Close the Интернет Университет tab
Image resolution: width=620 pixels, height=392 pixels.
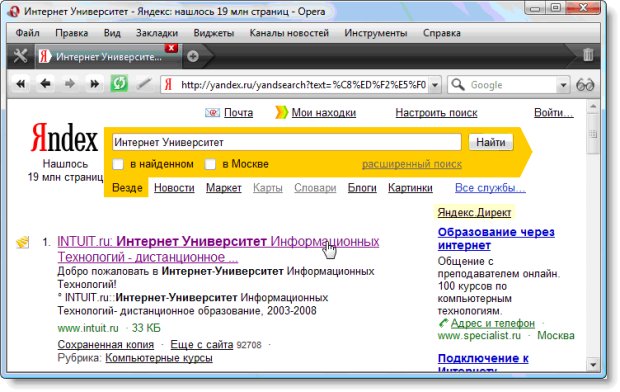[x=171, y=48]
